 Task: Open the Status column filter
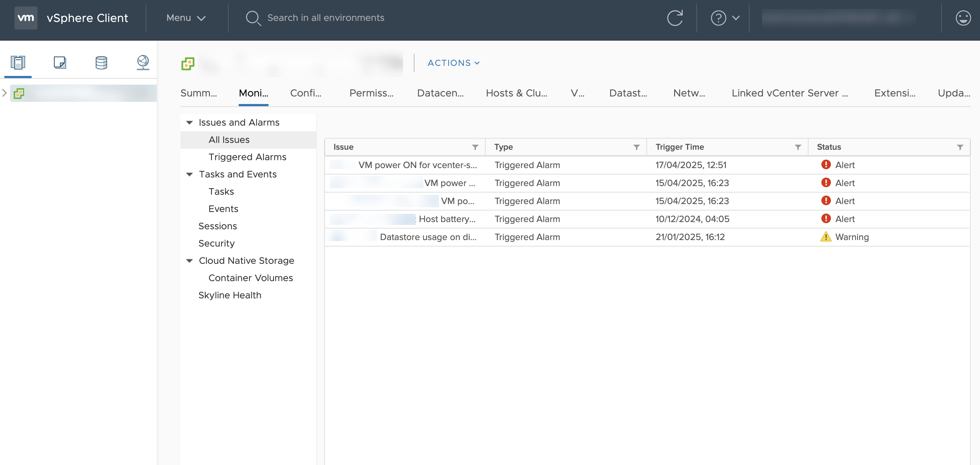pos(960,147)
